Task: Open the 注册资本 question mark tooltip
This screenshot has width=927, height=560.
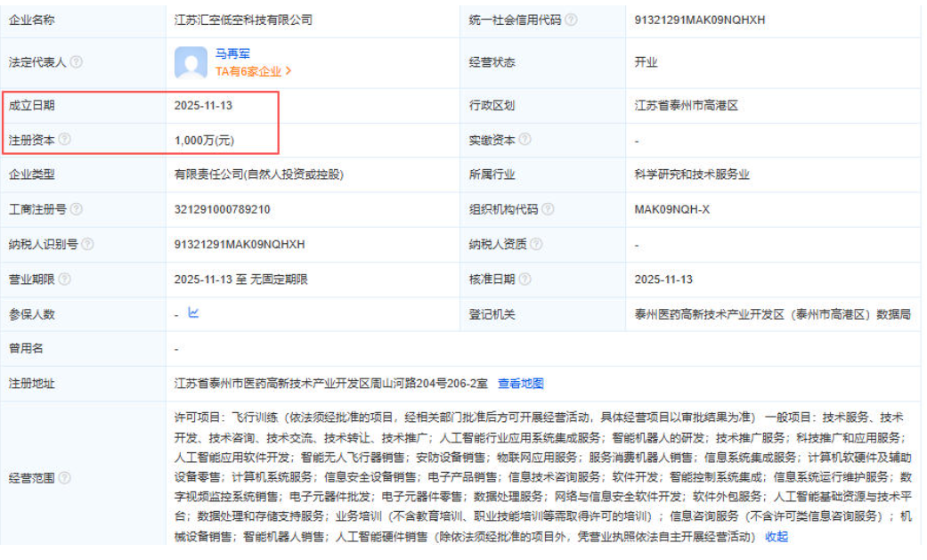Action: [65, 140]
